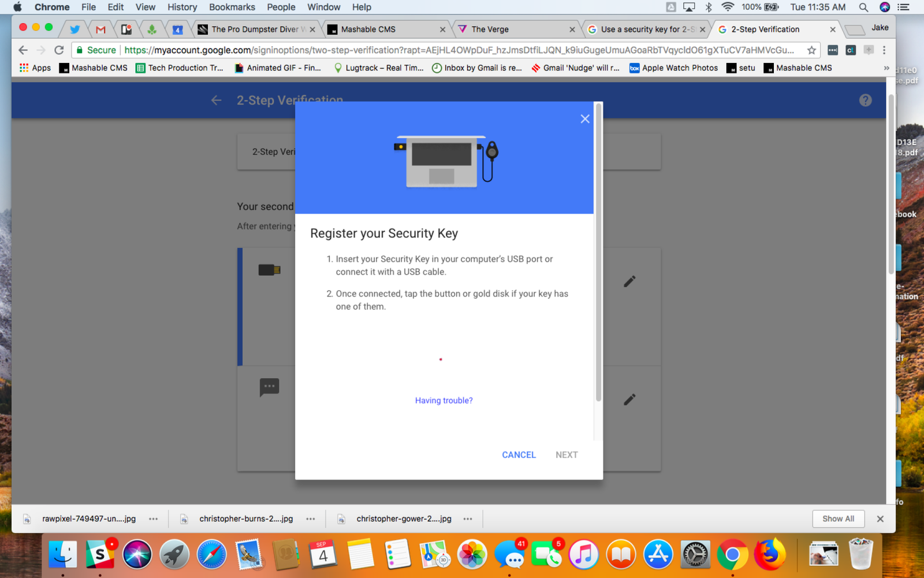924x578 pixels.
Task: Expand options for rawpixel-749497 download
Action: [153, 519]
